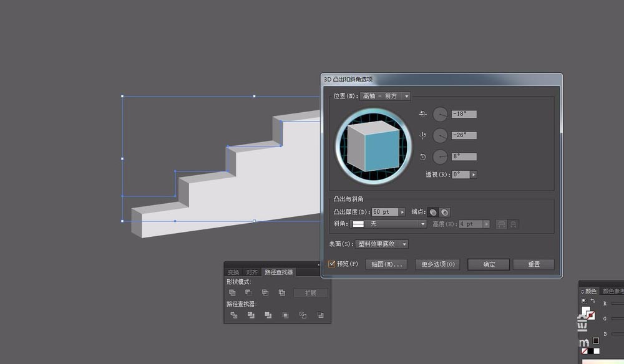Click default fill and stroke icon in Color panel
Screen dimensions: 624x364
click(584, 301)
